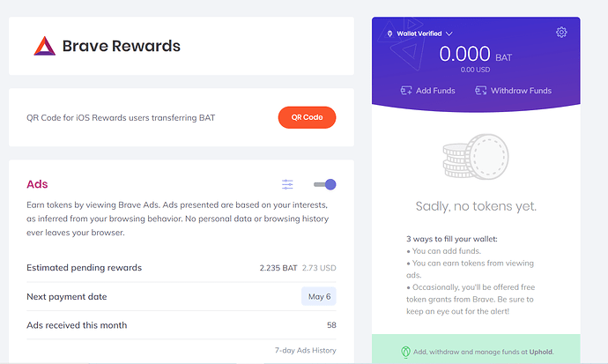
Task: Click the Brave Rewards triangle logo
Action: (x=44, y=46)
